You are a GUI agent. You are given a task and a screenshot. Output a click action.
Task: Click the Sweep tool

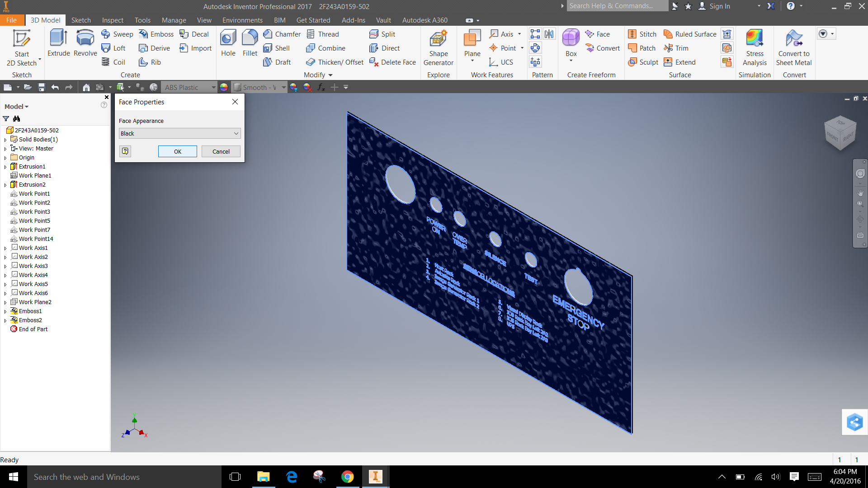coord(117,34)
